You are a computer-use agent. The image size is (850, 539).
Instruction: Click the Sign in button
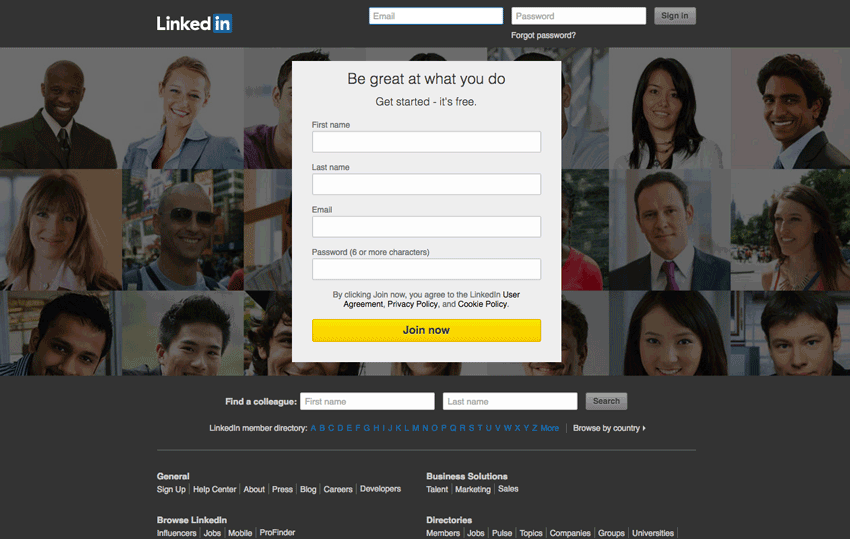click(674, 16)
